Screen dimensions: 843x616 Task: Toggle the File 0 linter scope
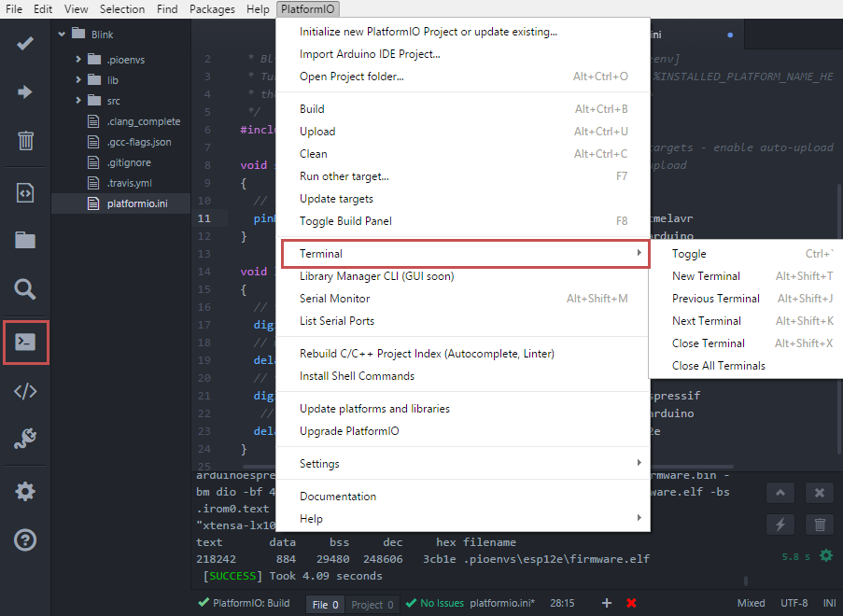(x=325, y=605)
